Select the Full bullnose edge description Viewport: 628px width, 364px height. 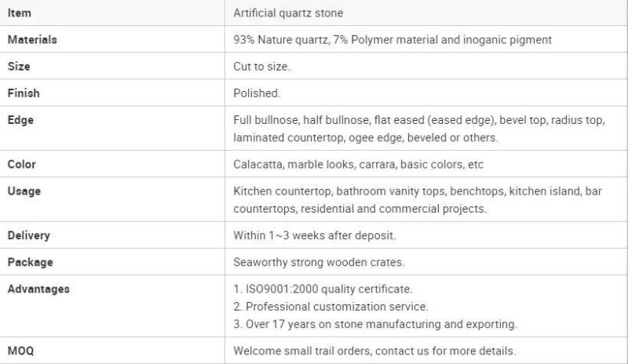[x=419, y=129]
